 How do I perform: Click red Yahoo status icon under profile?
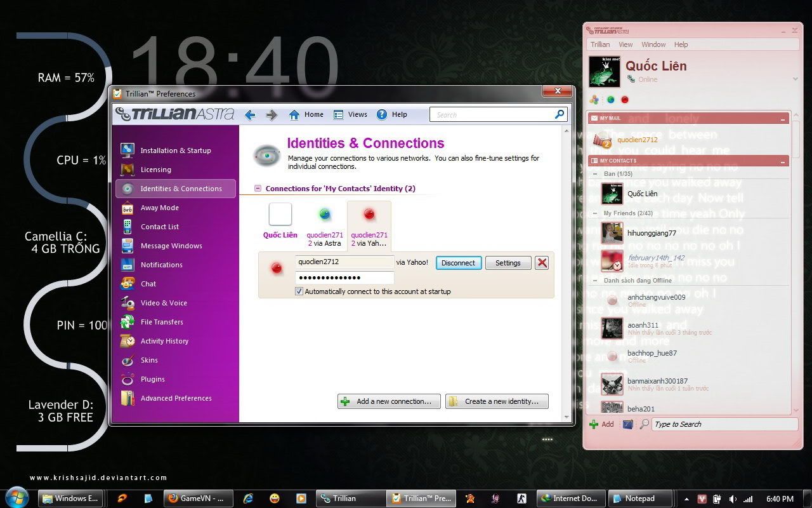pyautogui.click(x=625, y=100)
